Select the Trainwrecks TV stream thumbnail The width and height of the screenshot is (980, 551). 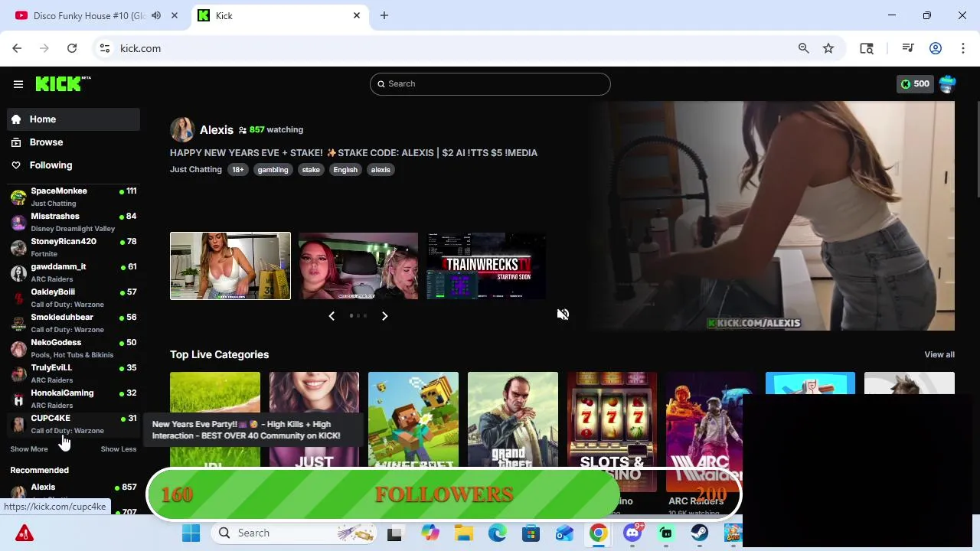(x=487, y=266)
